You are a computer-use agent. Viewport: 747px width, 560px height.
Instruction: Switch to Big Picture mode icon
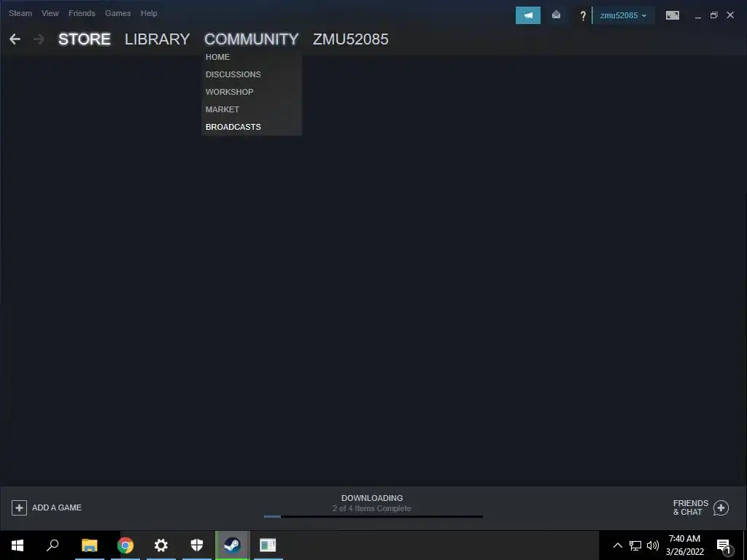[x=672, y=15]
